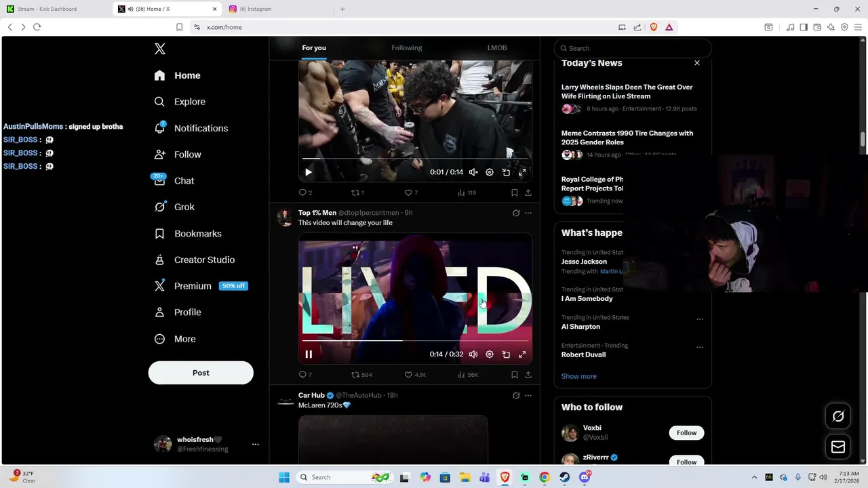868x488 pixels.
Task: Switch to the LMOB tab
Action: (x=497, y=47)
